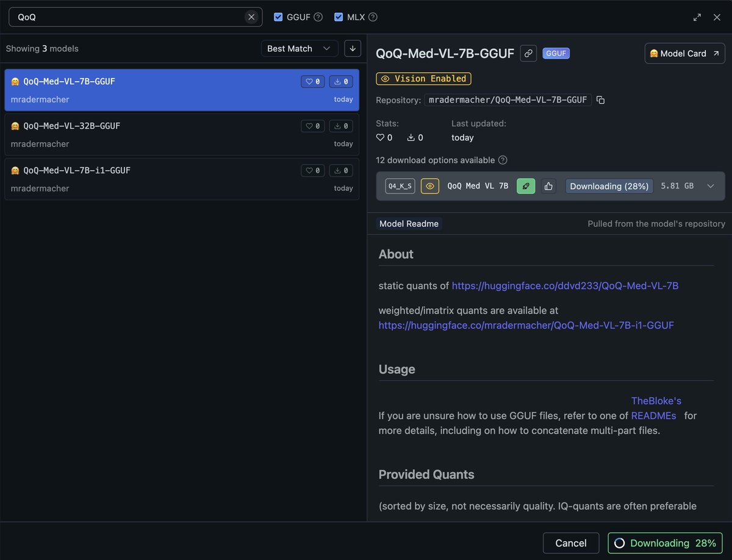Click the downloads badge on QoQ-Med-VL-7B-GGUF row
Viewport: 732px width, 560px height.
click(341, 82)
